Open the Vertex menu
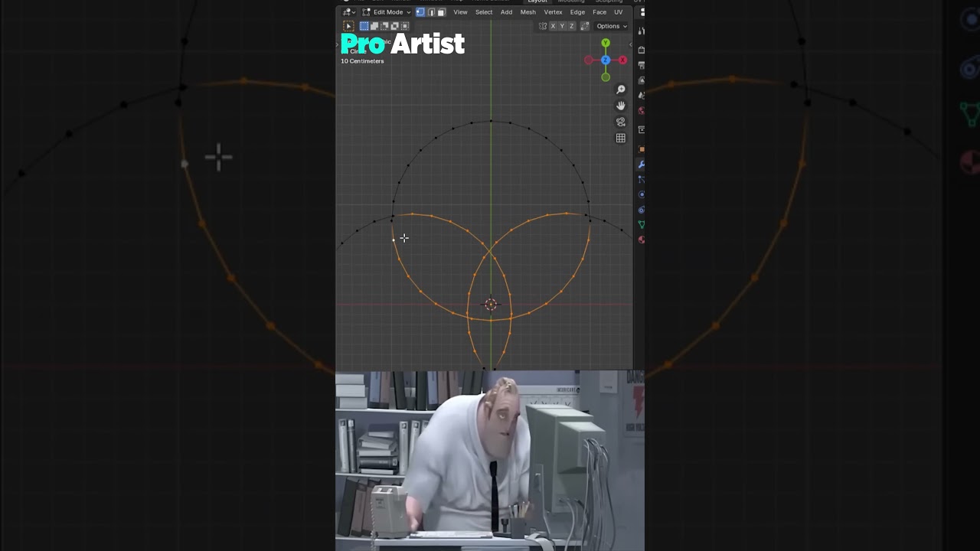Screen dimensions: 980x551 553,12
